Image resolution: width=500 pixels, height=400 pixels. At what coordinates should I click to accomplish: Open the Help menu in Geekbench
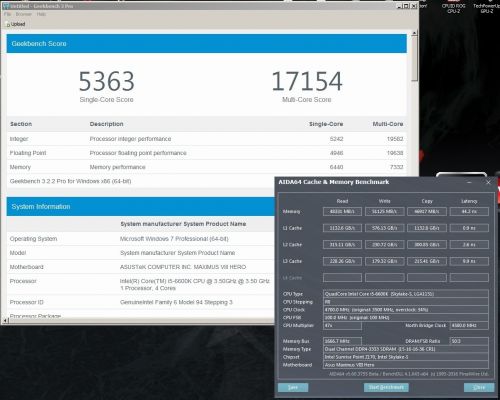coord(41,14)
